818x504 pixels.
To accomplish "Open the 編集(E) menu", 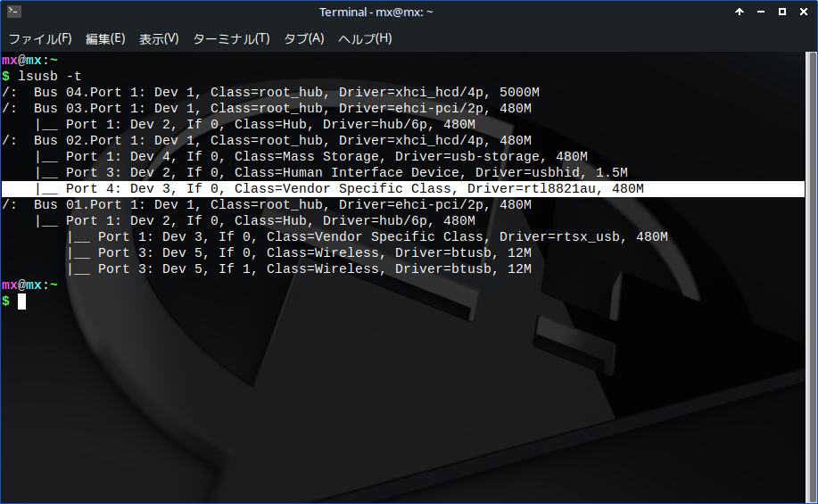I will coord(105,38).
